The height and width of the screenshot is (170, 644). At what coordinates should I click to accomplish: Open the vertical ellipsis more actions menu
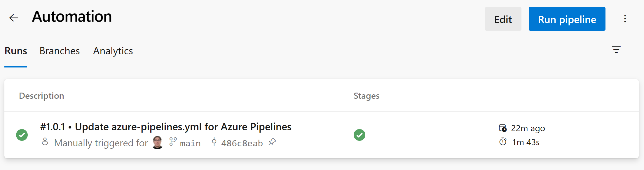[x=625, y=19]
